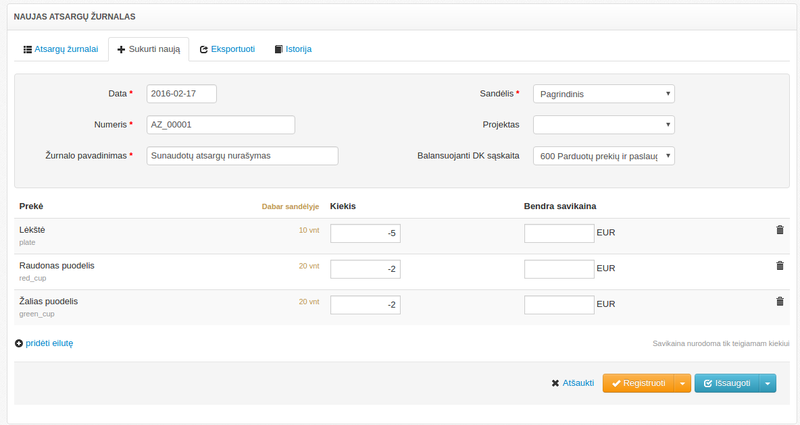
Task: Open the Eksportuoti tab
Action: coord(226,49)
